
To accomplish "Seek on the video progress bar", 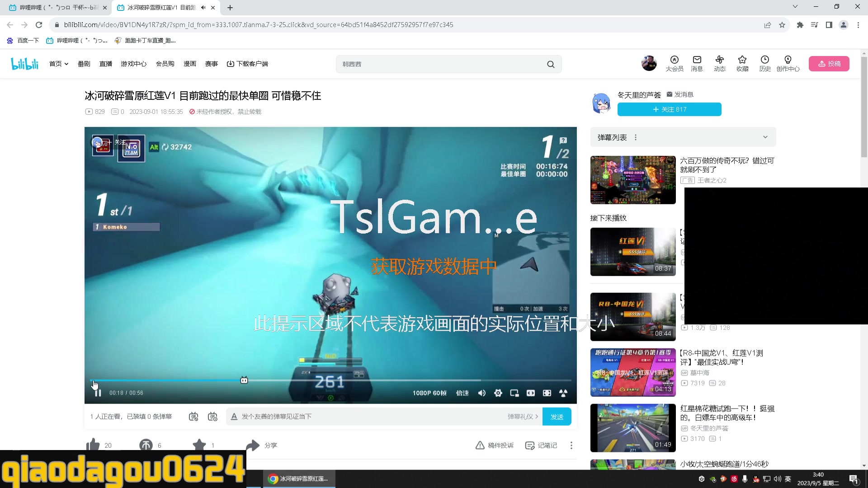I will click(330, 380).
